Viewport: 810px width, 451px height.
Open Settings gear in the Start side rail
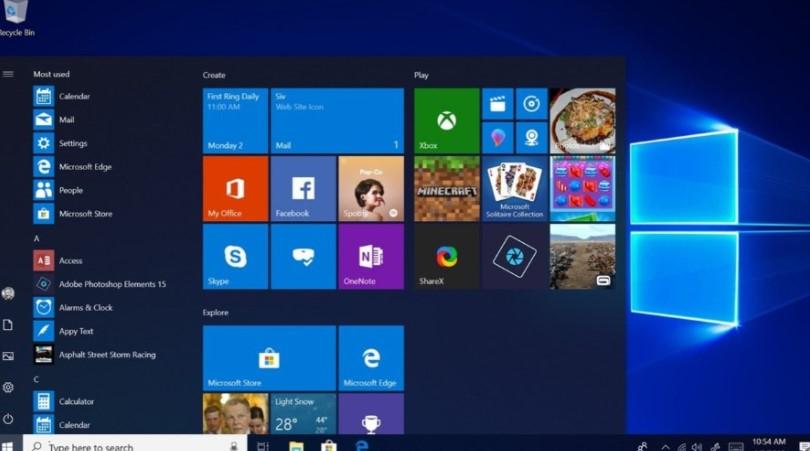pyautogui.click(x=8, y=387)
